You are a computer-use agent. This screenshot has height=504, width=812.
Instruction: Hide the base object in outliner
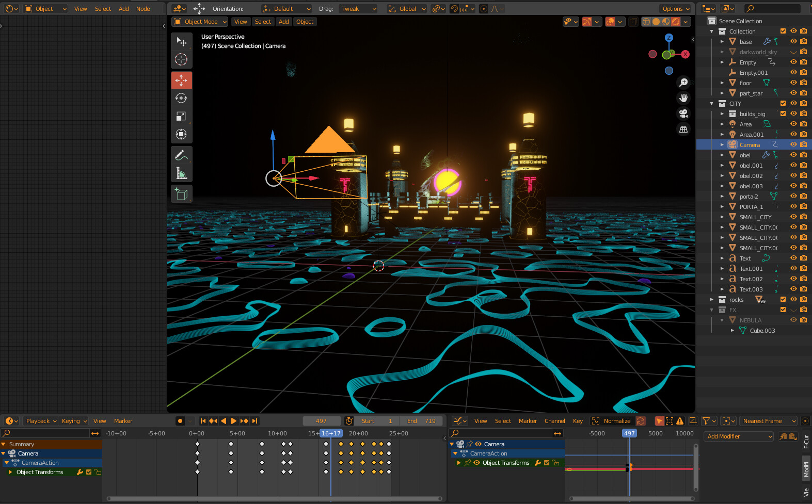[x=793, y=41]
